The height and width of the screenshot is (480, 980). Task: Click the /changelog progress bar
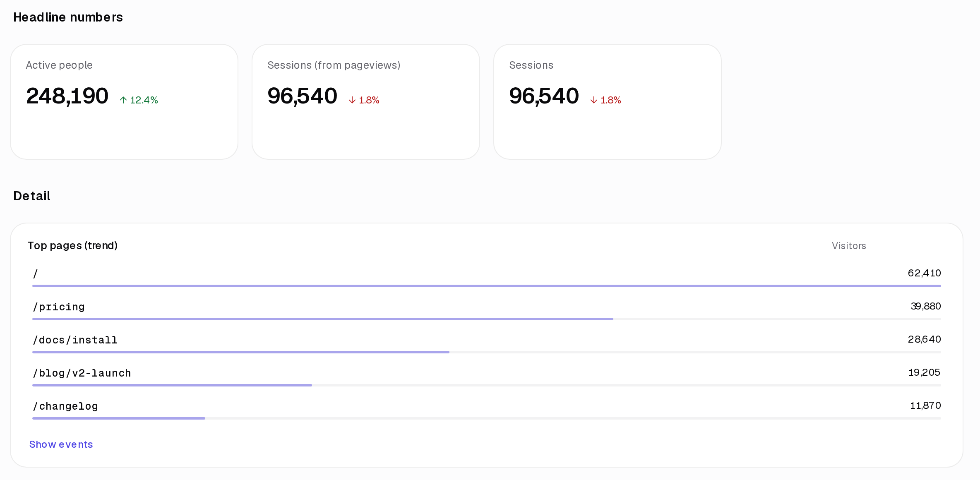tap(487, 418)
